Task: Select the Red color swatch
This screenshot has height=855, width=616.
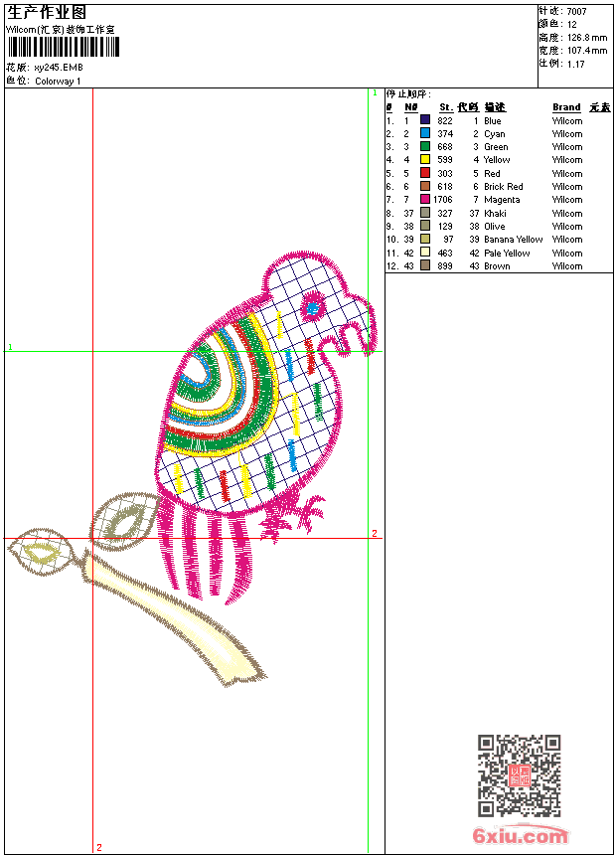Action: 425,173
